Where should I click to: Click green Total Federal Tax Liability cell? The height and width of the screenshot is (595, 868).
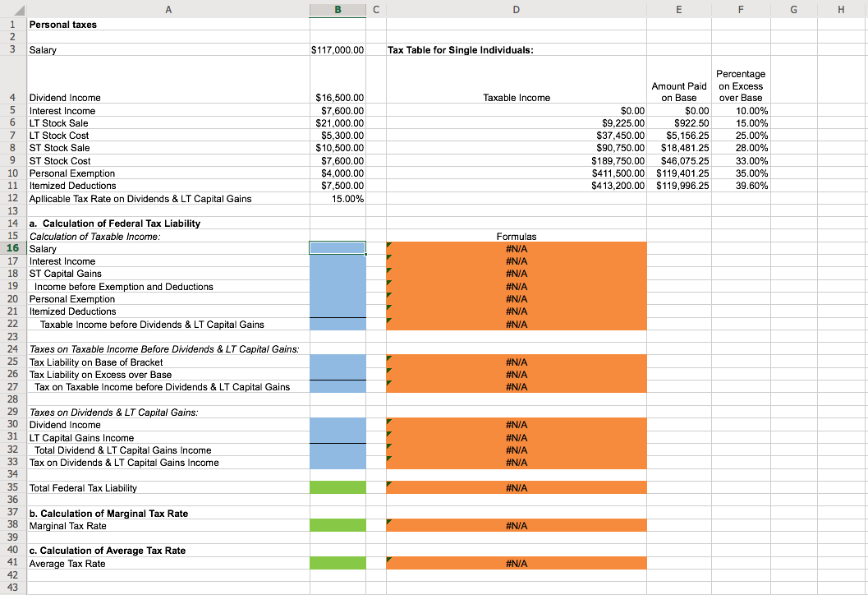pyautogui.click(x=338, y=487)
